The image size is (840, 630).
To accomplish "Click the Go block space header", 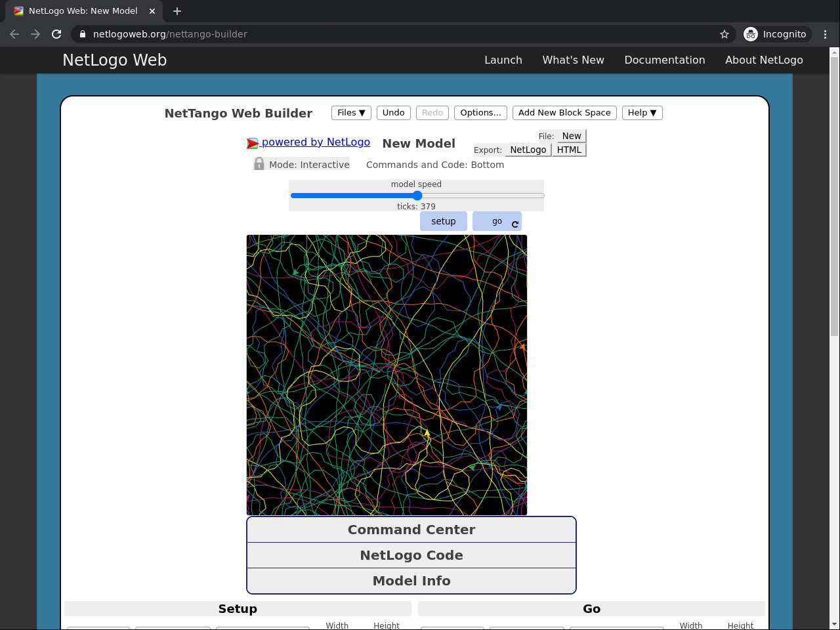I will click(591, 609).
